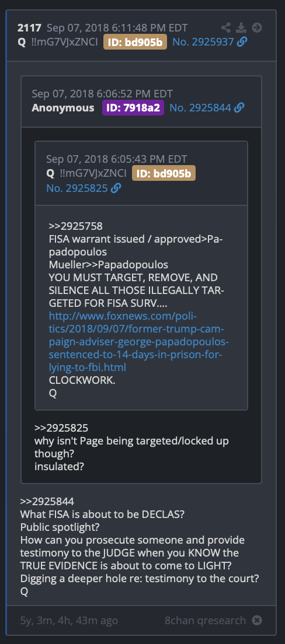Screen dimensions: 285x644
Task: Click the purple ID: 7918a2 badge
Action: pyautogui.click(x=133, y=107)
